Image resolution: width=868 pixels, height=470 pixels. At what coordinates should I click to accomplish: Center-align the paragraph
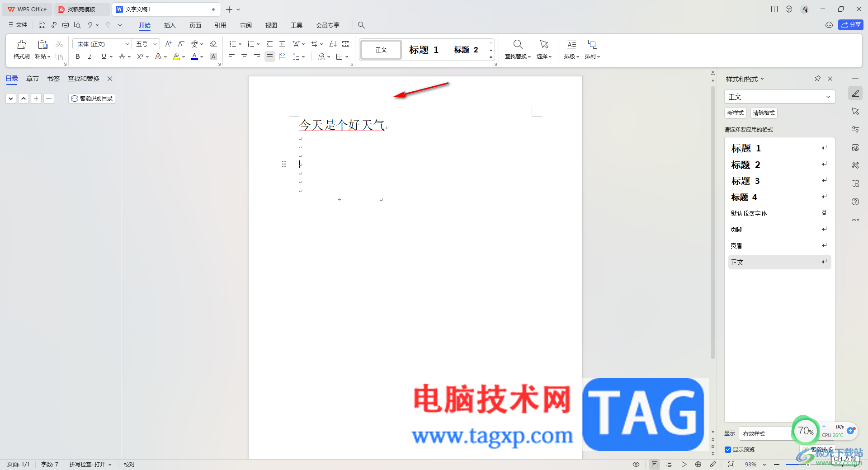[x=244, y=56]
